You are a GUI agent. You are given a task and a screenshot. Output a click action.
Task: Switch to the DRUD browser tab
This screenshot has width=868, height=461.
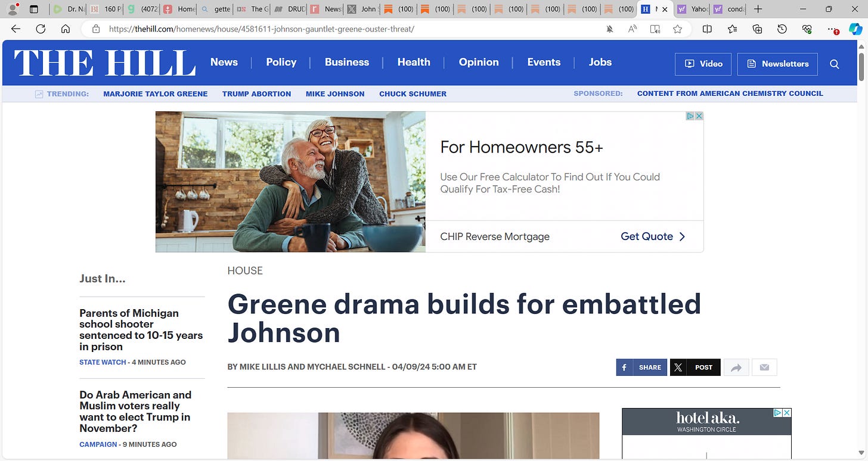289,9
